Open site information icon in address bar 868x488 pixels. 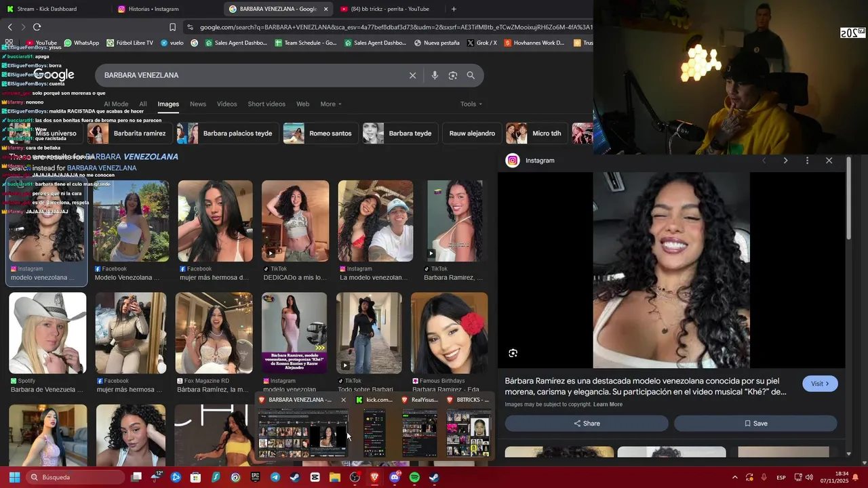191,27
